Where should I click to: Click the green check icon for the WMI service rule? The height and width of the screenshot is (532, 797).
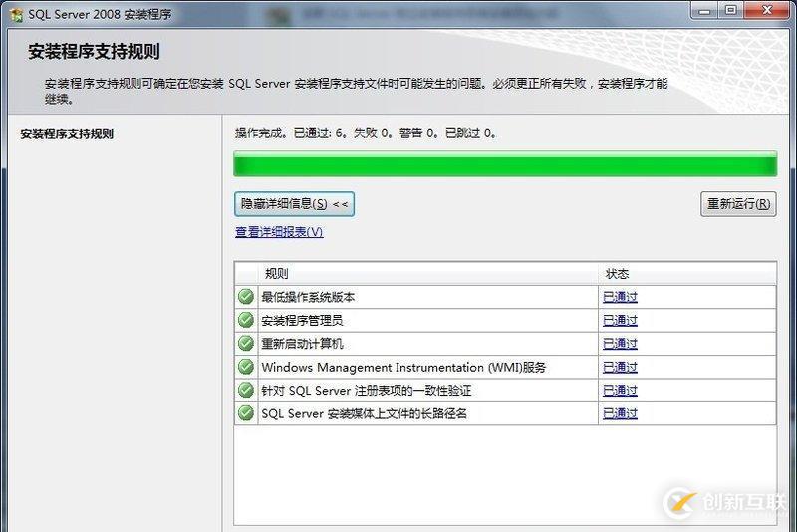point(246,367)
